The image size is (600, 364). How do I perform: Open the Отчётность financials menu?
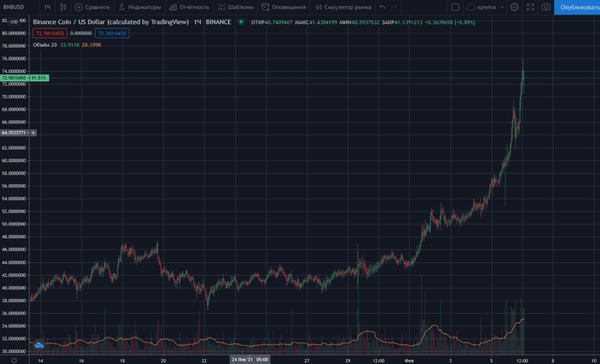[189, 7]
